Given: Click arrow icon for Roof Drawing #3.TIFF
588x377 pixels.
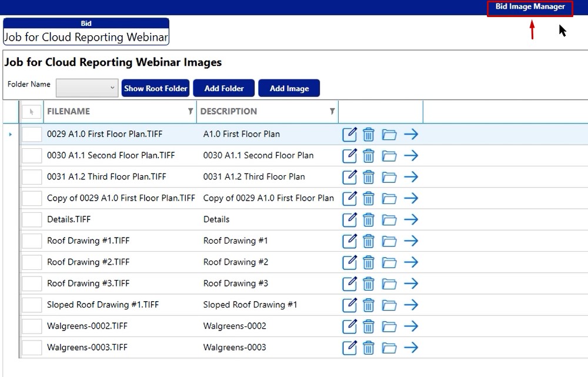Looking at the screenshot, I should (x=411, y=283).
